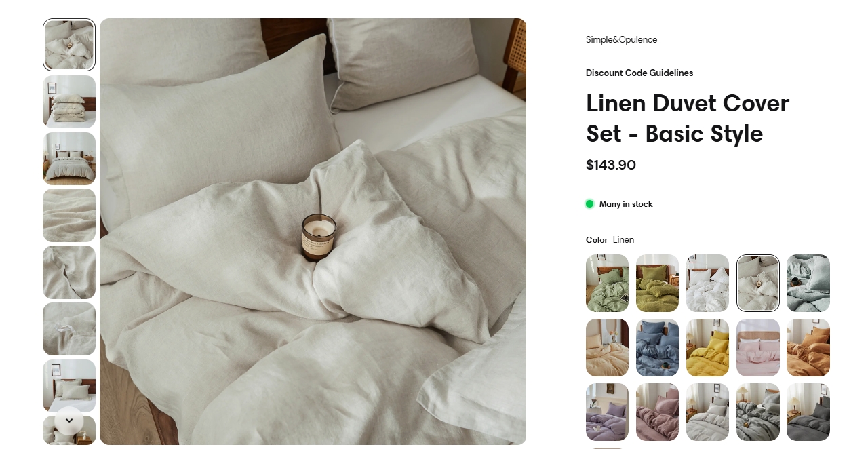Open the Discount Code Guidelines link
This screenshot has width=868, height=449.
click(639, 73)
